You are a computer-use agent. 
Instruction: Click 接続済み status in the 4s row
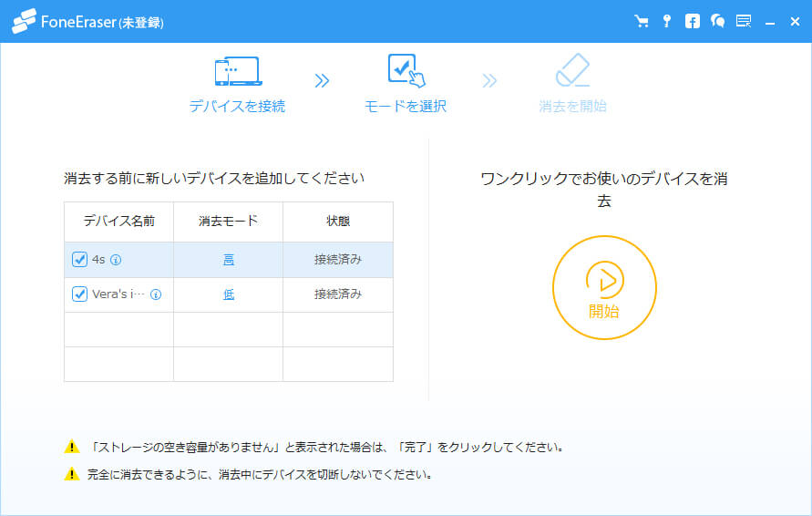[337, 259]
